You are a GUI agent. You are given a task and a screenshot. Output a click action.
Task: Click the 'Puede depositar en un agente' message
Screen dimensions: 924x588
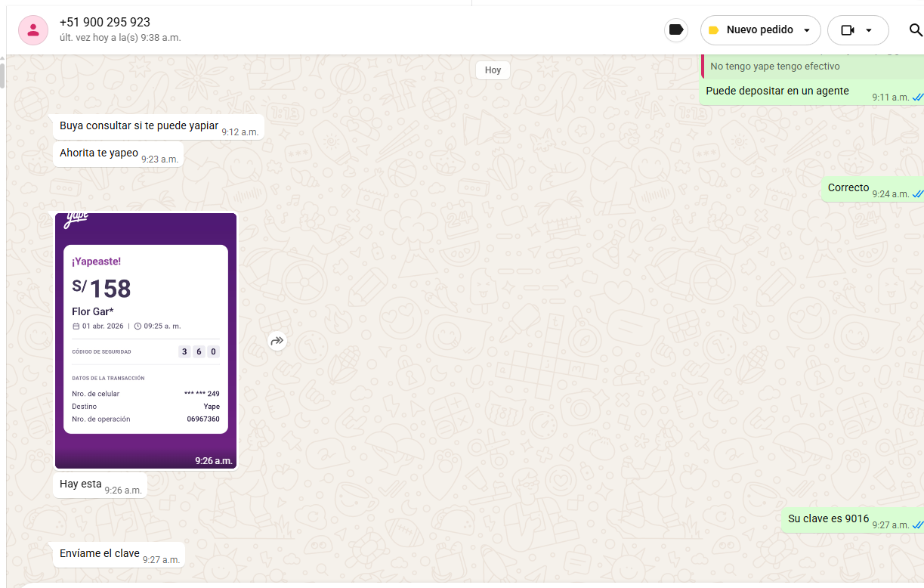coord(777,91)
